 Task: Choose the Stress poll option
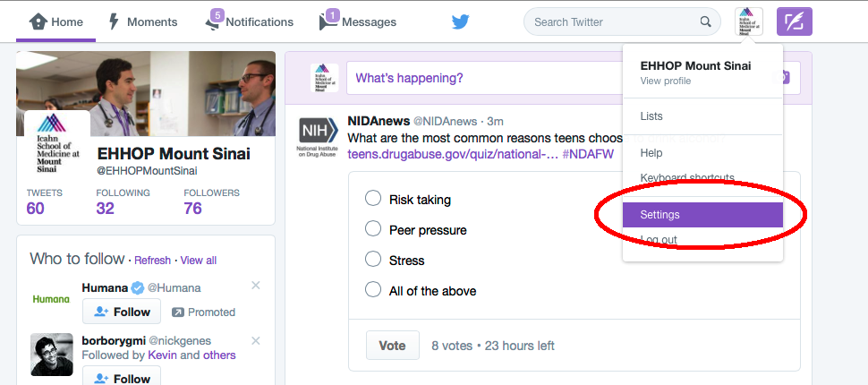(373, 260)
